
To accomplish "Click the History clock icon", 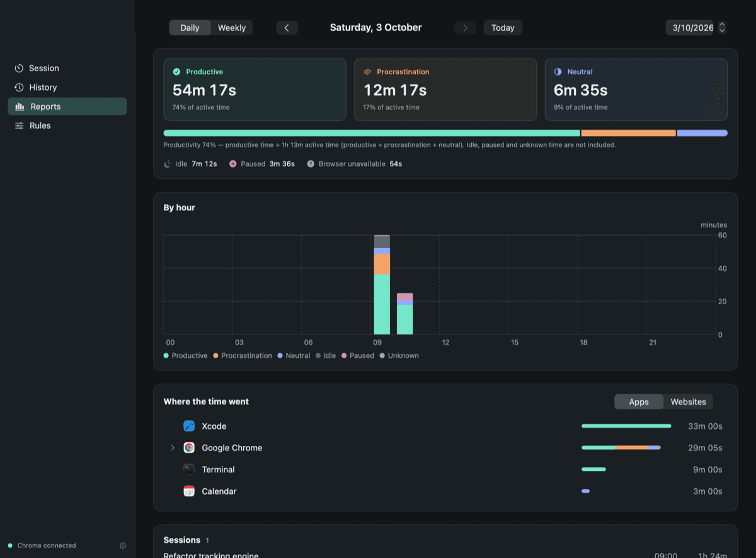I will pos(20,88).
